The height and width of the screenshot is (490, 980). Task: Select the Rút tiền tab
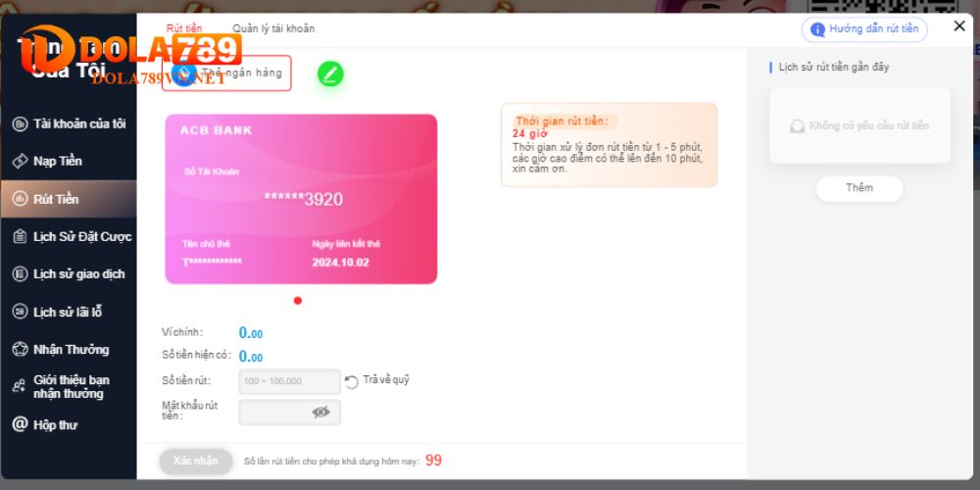point(184,28)
